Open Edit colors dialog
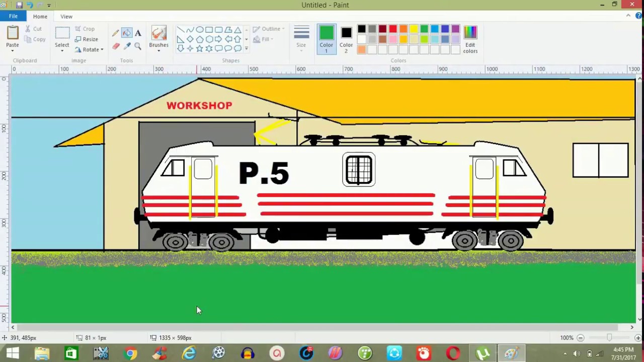The image size is (644, 362). point(470,39)
